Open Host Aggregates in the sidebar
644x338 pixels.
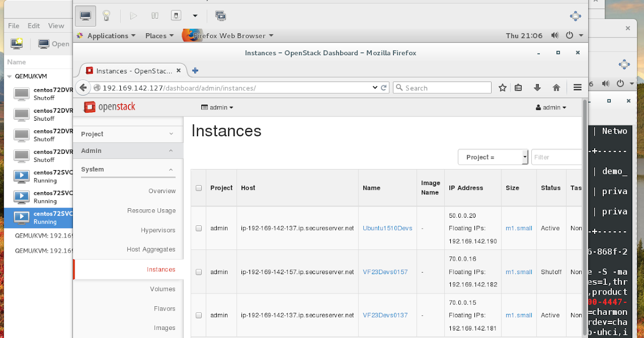[151, 249]
